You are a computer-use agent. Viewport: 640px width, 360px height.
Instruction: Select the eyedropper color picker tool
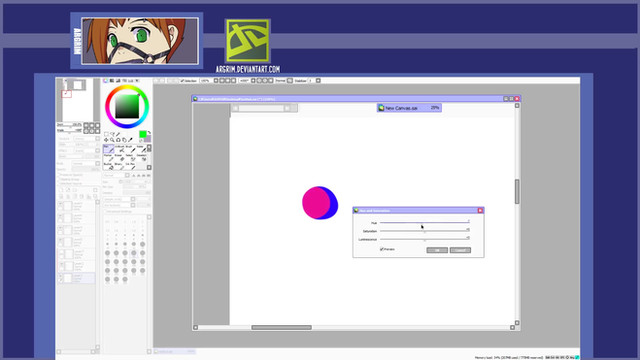(131, 140)
